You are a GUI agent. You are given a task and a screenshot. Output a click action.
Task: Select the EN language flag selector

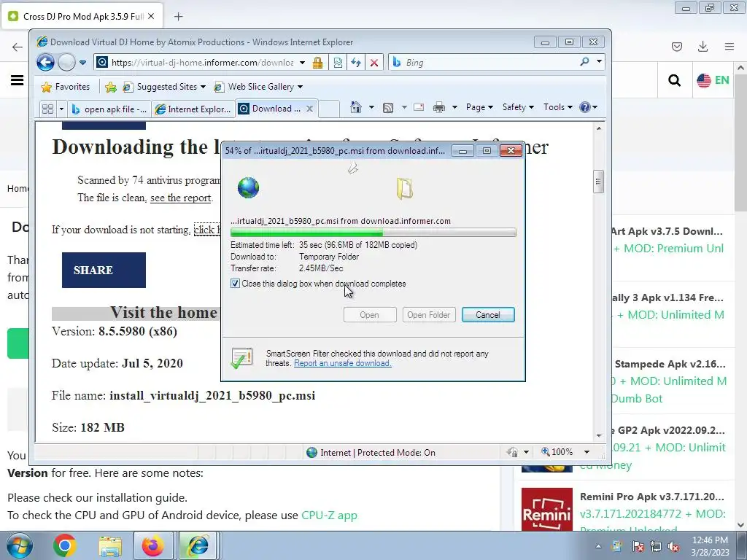(713, 80)
